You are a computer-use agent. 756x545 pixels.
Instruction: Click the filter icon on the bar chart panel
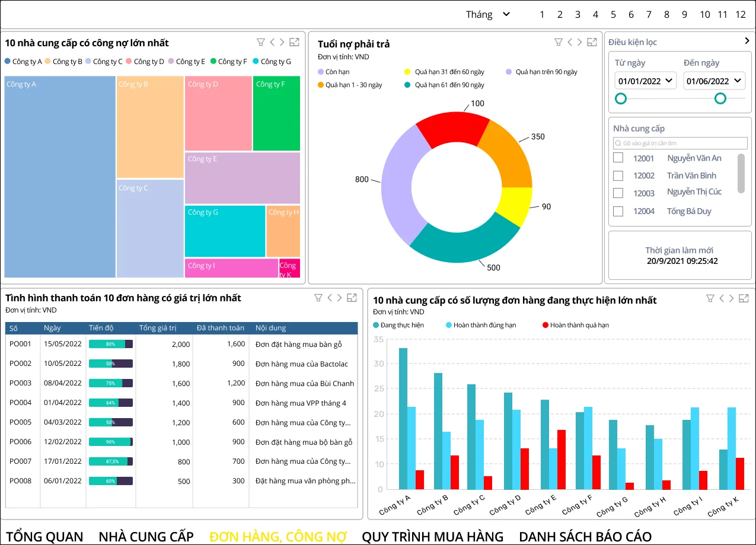click(710, 299)
